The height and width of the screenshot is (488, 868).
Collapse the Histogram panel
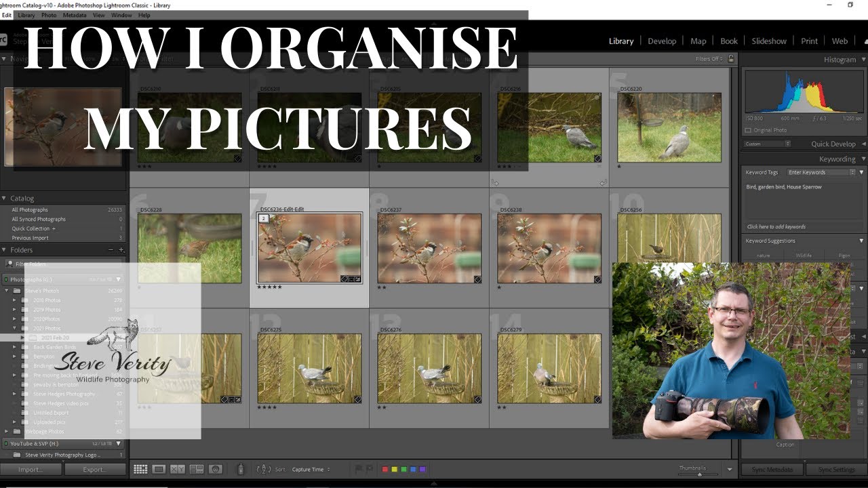pos(862,60)
